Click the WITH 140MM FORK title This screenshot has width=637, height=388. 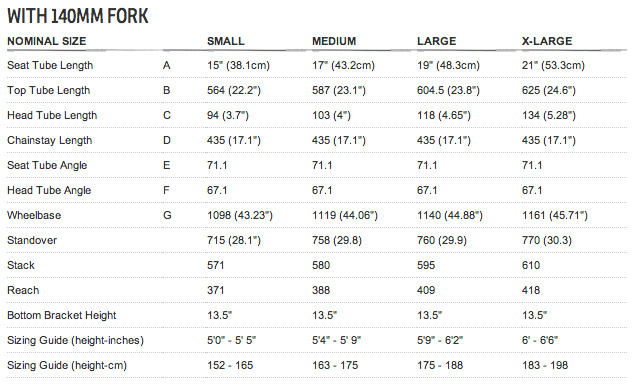(x=78, y=16)
